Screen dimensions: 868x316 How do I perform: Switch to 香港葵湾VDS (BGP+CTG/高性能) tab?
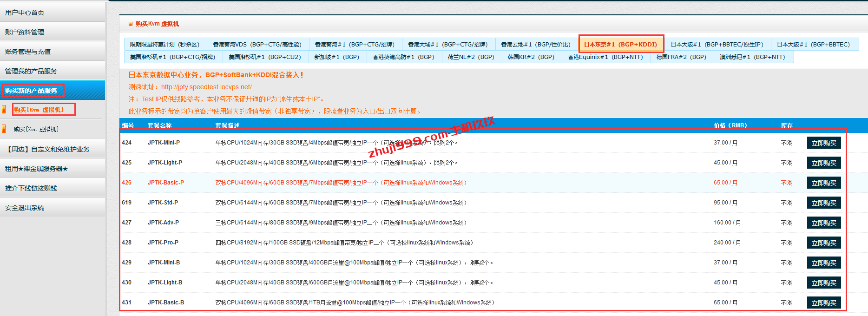point(257,44)
